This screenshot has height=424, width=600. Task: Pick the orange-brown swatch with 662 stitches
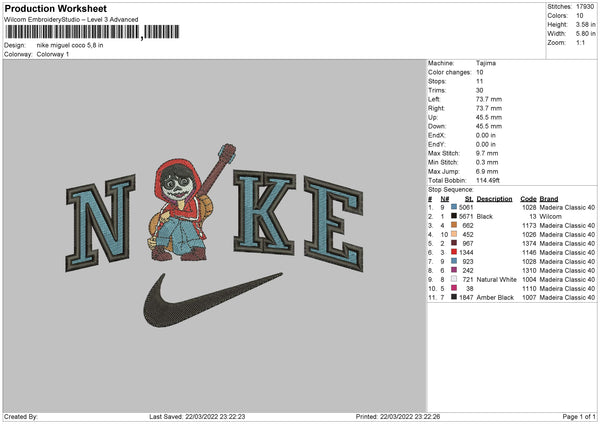coord(454,225)
